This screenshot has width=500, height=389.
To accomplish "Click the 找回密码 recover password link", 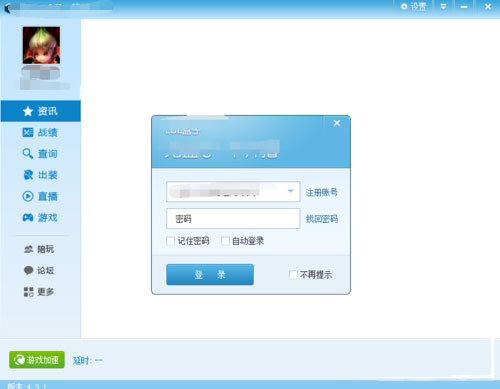I will tap(322, 219).
